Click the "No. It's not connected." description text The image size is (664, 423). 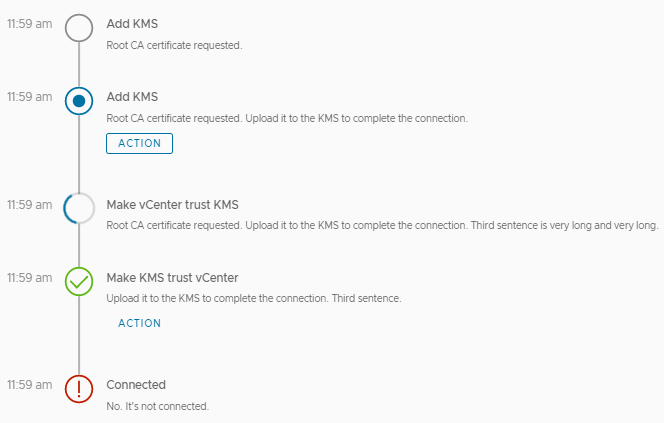coord(157,406)
